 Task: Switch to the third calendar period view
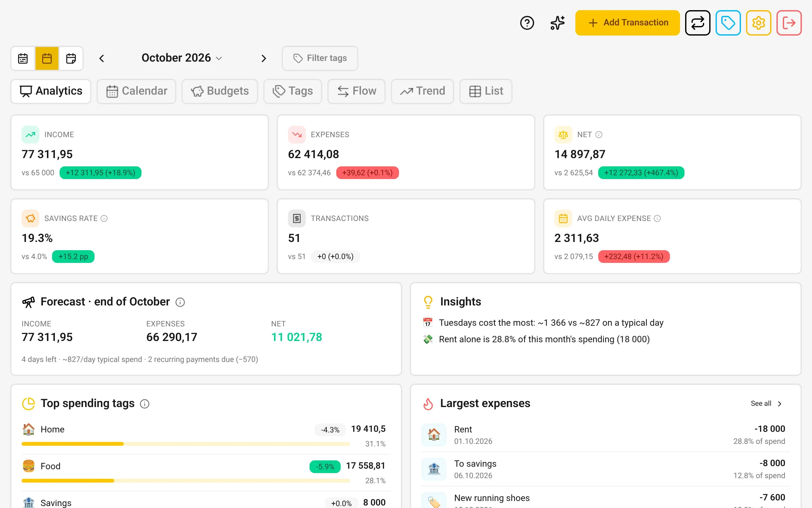[71, 58]
